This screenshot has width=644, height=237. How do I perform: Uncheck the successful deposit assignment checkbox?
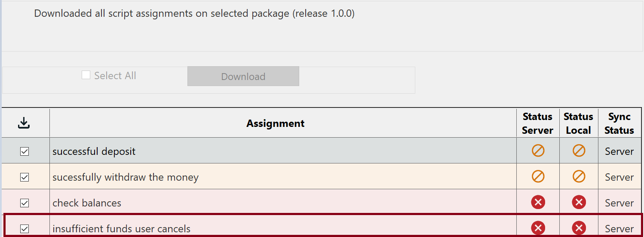click(x=25, y=151)
